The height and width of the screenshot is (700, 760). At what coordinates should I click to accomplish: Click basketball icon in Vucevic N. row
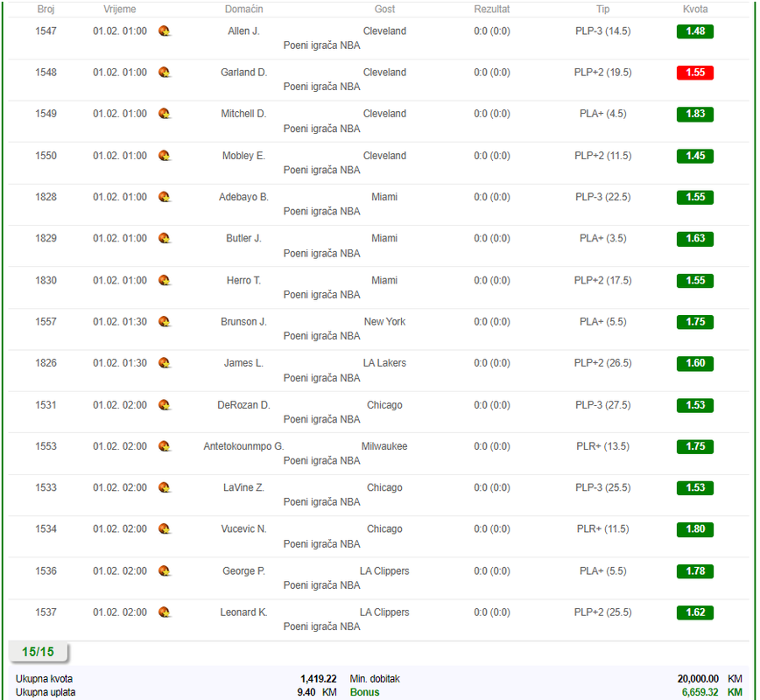pyautogui.click(x=165, y=529)
